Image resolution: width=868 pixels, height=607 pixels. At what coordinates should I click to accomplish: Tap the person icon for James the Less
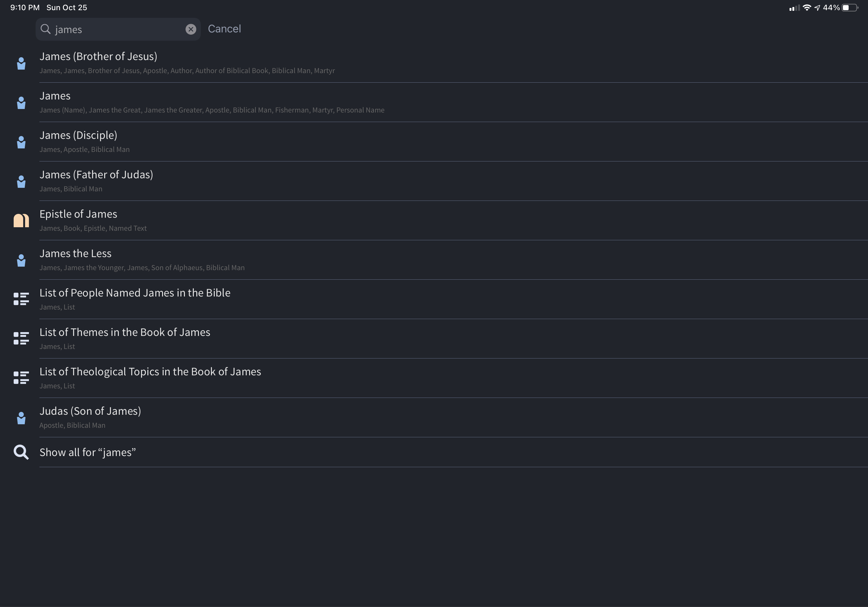(x=21, y=260)
